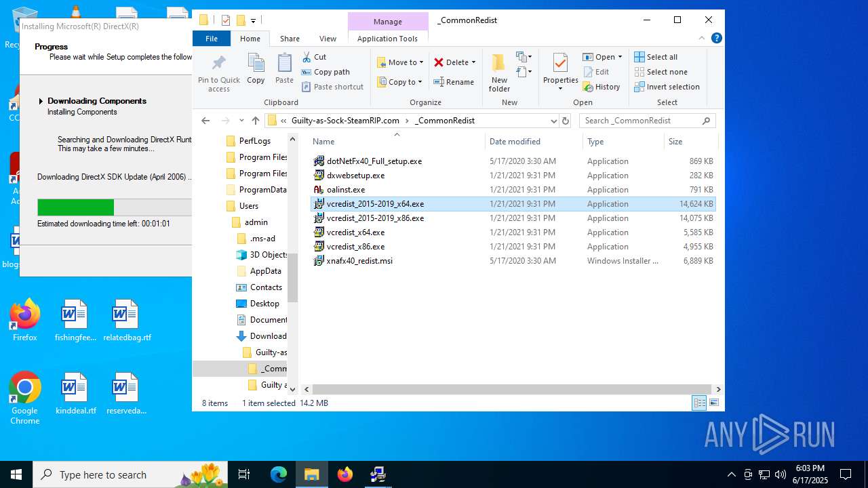Image resolution: width=868 pixels, height=488 pixels.
Task: Sort by Date modified column
Action: (x=534, y=142)
